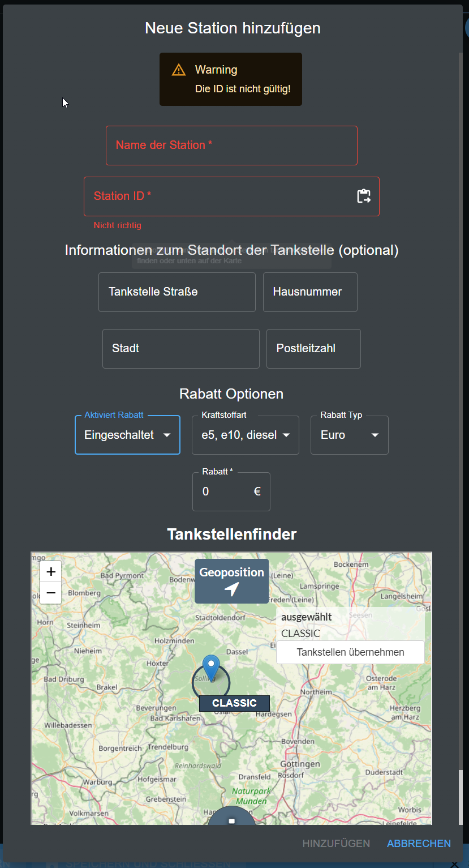Click the Rabatt amount field
Screen dimensions: 469x868
(x=231, y=491)
